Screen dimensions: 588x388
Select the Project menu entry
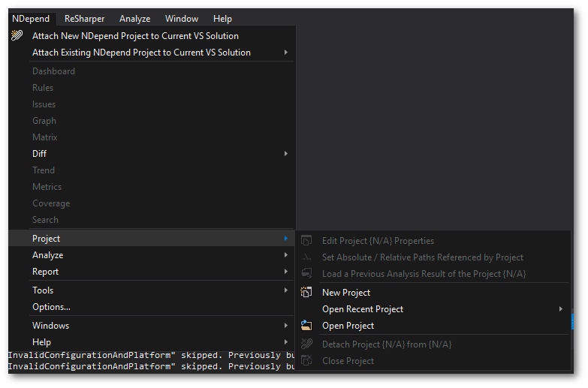(x=152, y=239)
